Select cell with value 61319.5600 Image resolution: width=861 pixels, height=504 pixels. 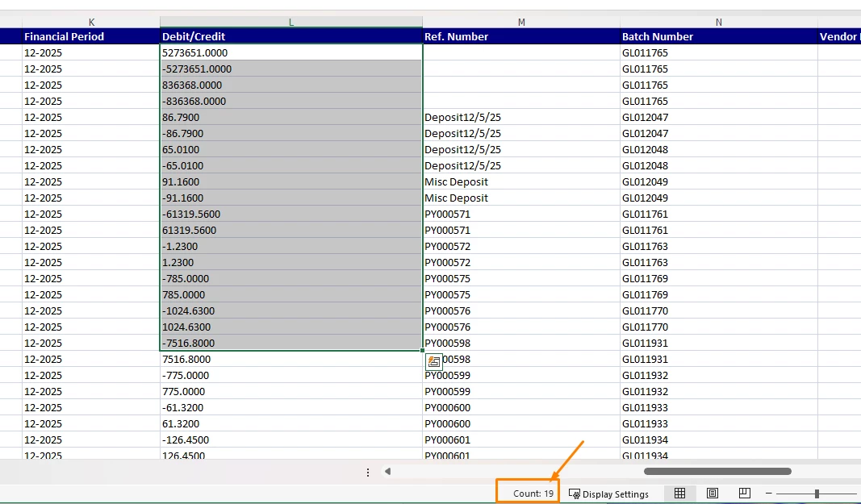(291, 230)
